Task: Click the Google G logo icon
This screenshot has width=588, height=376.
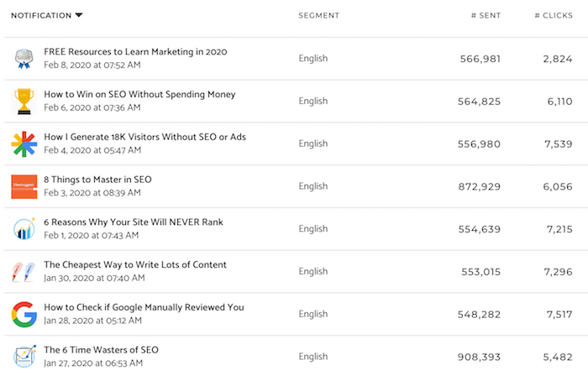Action: coord(24,314)
